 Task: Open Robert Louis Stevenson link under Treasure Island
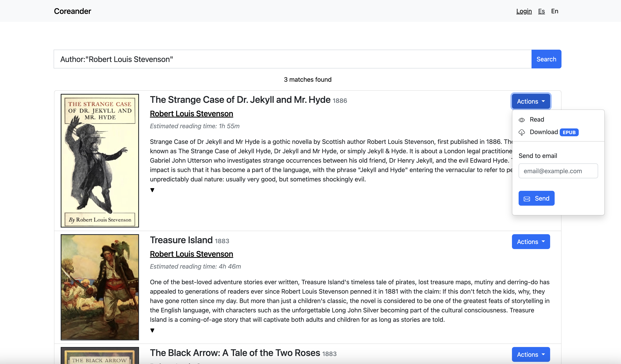coord(191,254)
